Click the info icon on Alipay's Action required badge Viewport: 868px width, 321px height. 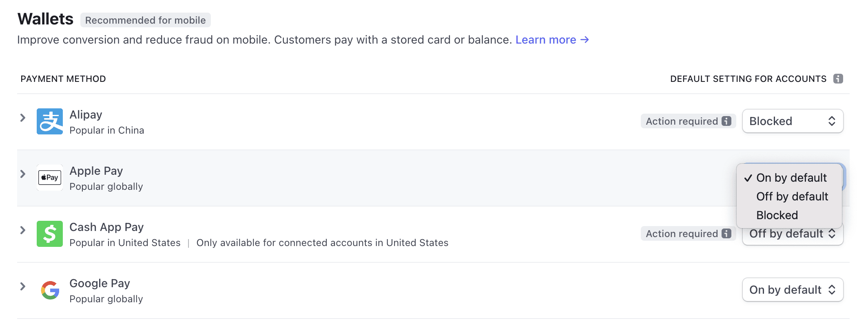726,121
